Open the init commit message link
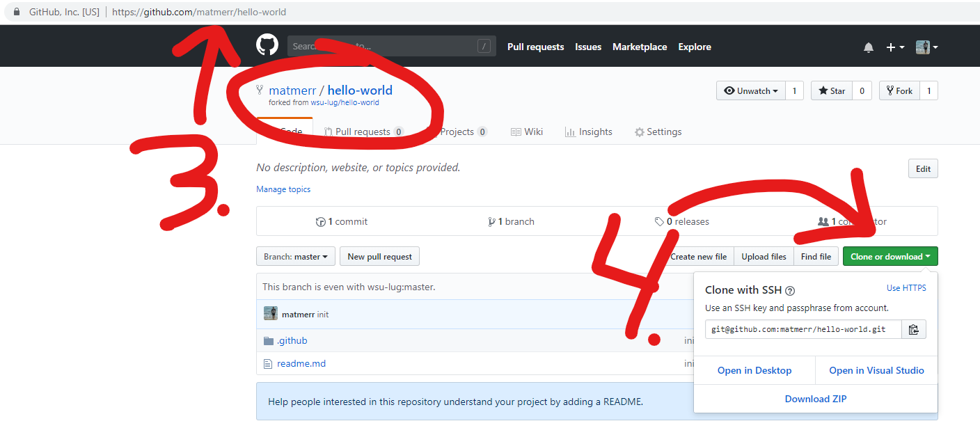The image size is (980, 444). (323, 315)
